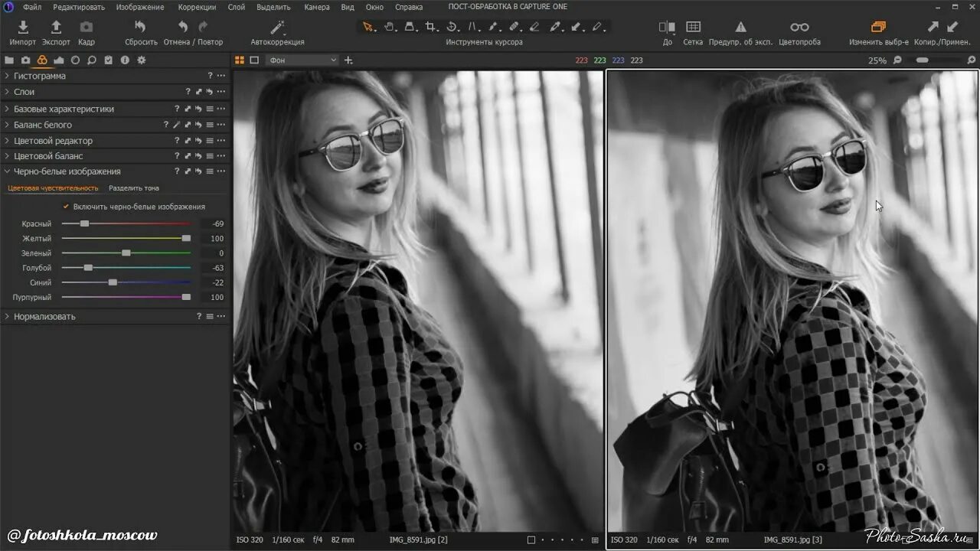The image size is (980, 551).
Task: Click the Импорт (Import) icon
Action: [x=23, y=28]
